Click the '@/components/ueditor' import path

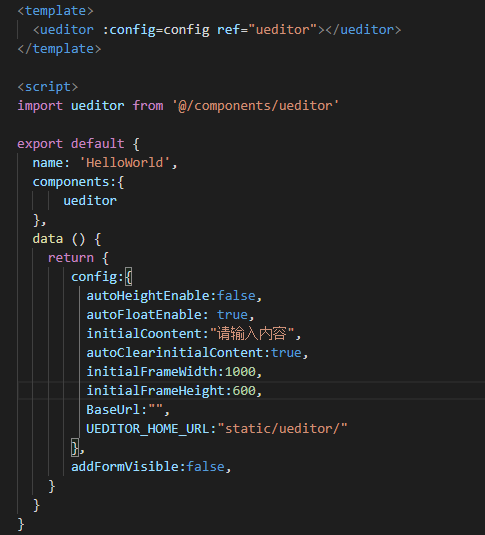point(255,106)
